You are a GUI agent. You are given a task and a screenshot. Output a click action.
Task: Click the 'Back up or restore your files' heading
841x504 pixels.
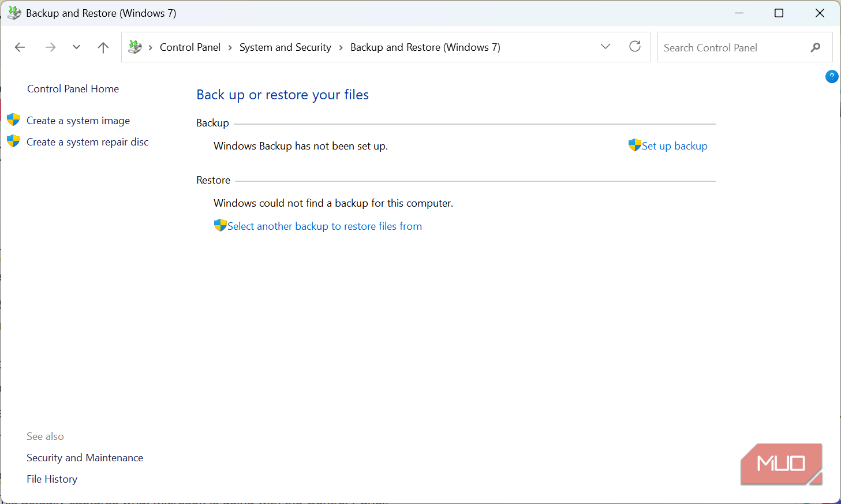pos(283,95)
